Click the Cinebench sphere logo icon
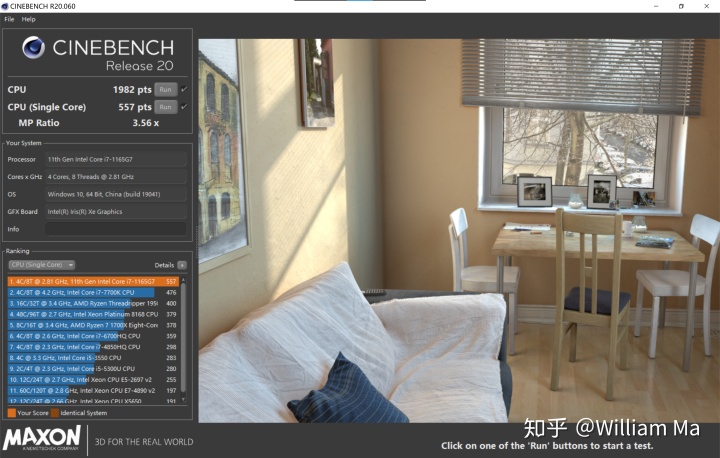This screenshot has width=720, height=458. [34, 47]
